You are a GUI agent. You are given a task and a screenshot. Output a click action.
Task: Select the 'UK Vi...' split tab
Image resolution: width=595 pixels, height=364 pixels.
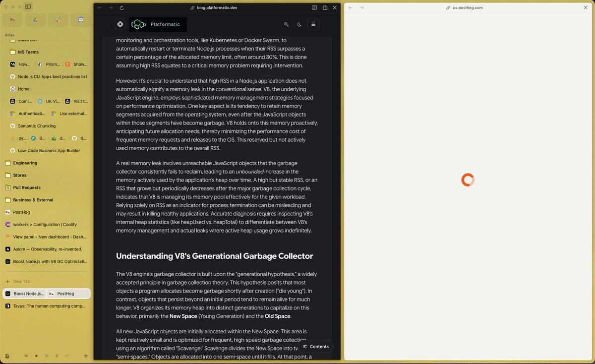tap(49, 101)
